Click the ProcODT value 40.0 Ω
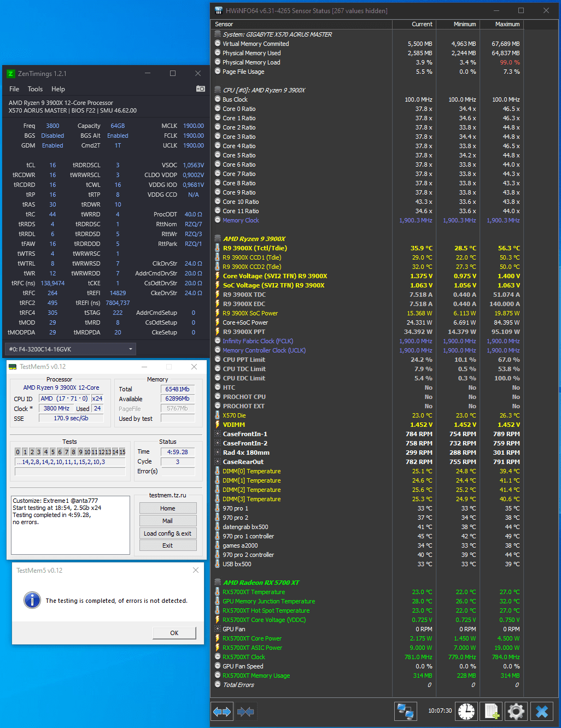The width and height of the screenshot is (561, 728). (x=194, y=214)
